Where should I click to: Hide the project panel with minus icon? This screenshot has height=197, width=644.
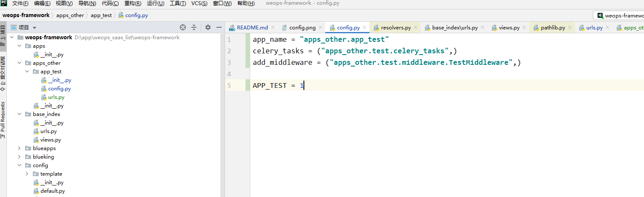point(219,27)
